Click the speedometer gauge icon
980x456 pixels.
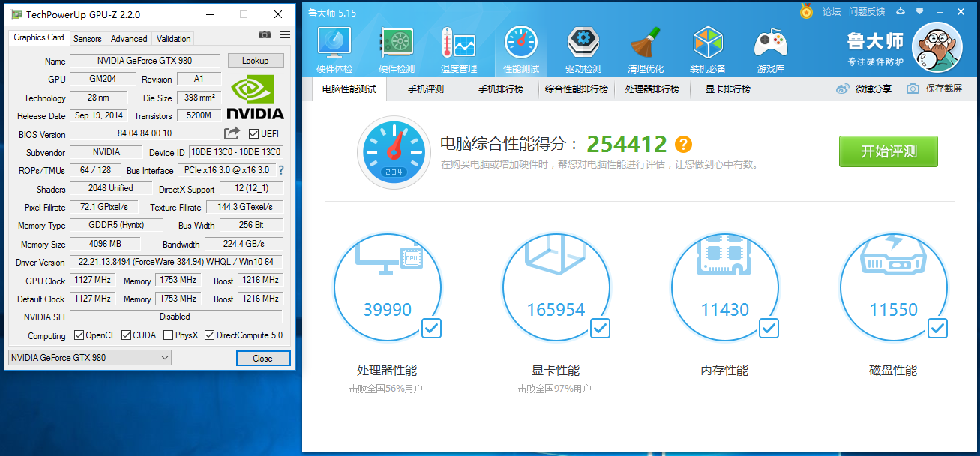pyautogui.click(x=394, y=154)
